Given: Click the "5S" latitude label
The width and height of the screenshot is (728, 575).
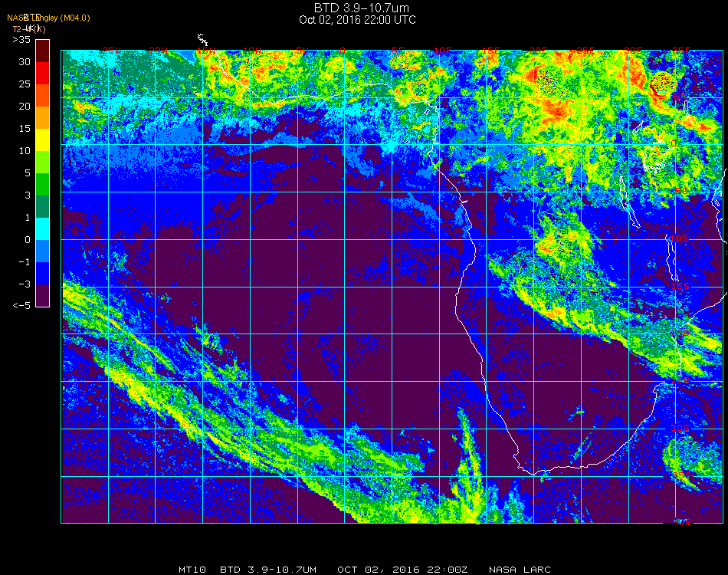Looking at the screenshot, I should tap(681, 192).
